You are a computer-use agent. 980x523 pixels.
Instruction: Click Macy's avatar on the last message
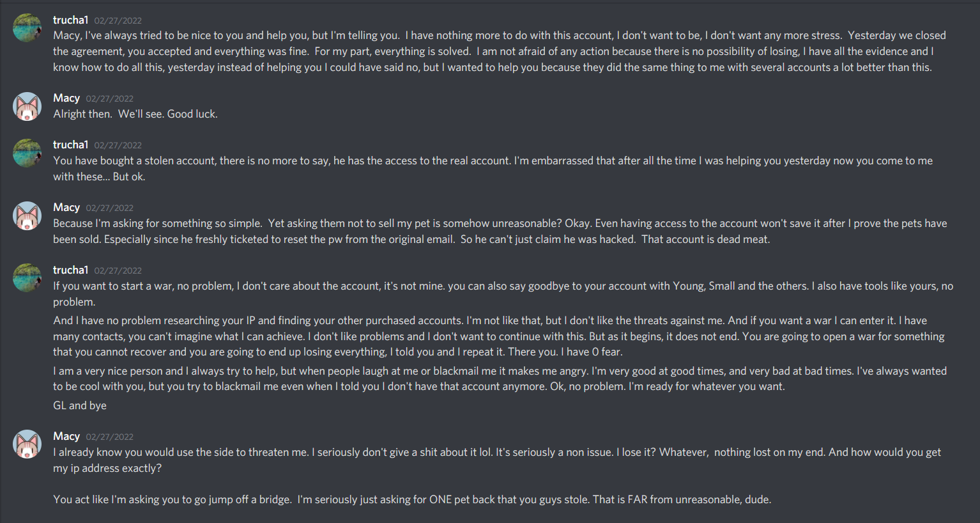(27, 444)
